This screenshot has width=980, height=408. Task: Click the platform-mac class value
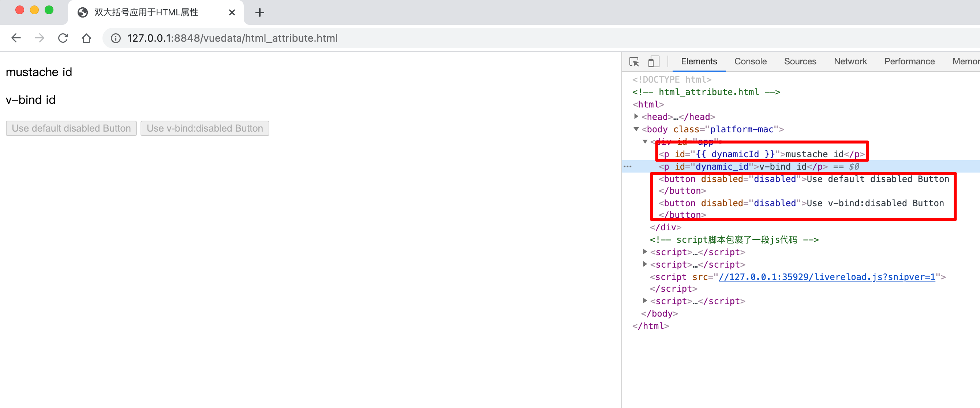pos(741,129)
